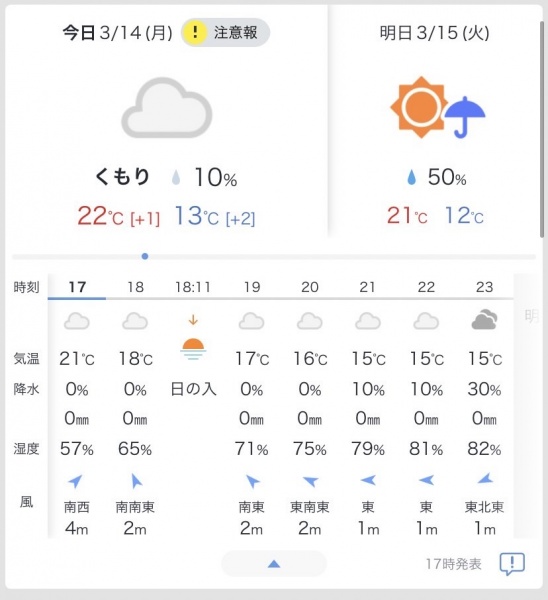
Task: Open today's 3/14 forecast heading
Action: [117, 33]
